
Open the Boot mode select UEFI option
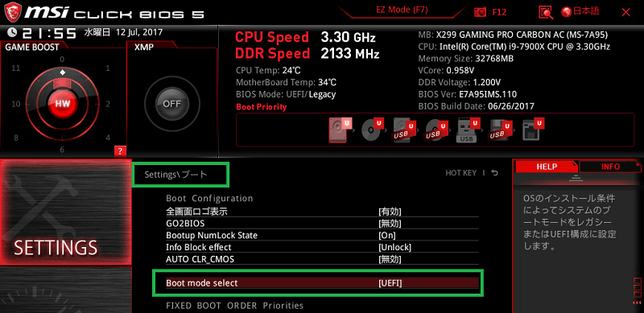click(x=322, y=283)
